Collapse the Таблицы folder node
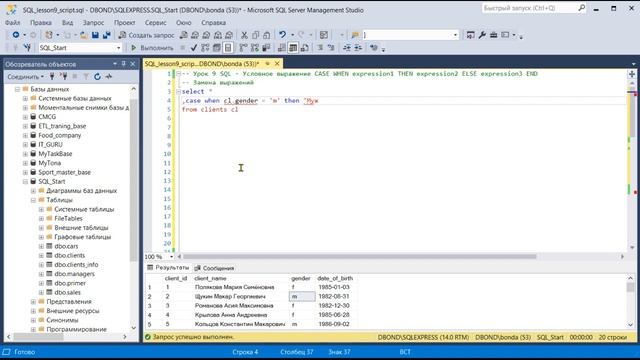 [33, 200]
